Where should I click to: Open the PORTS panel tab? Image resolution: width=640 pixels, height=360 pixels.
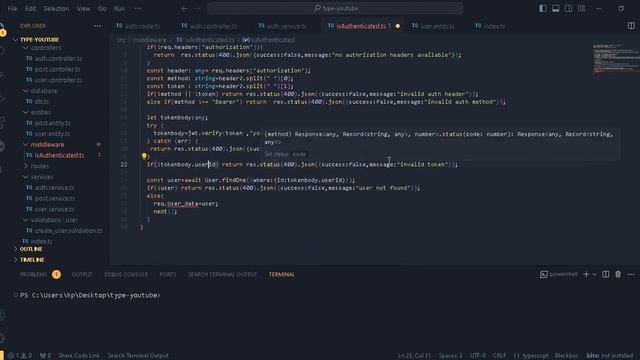[x=168, y=274]
